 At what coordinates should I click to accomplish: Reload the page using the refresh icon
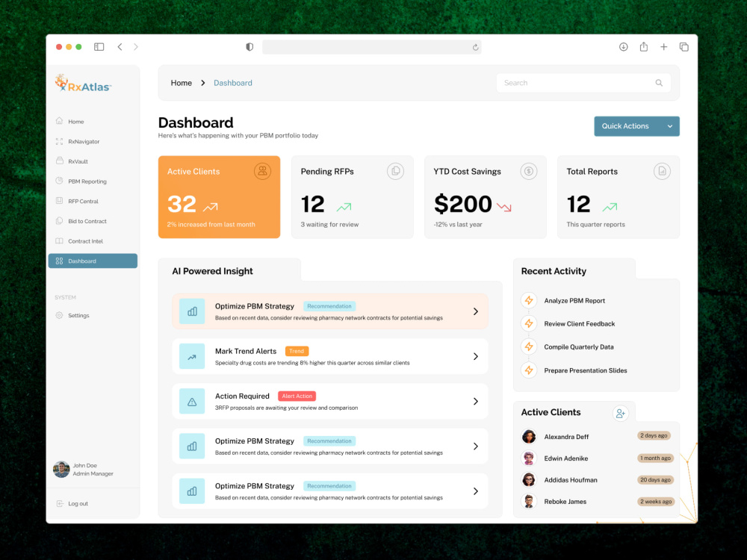click(x=475, y=47)
